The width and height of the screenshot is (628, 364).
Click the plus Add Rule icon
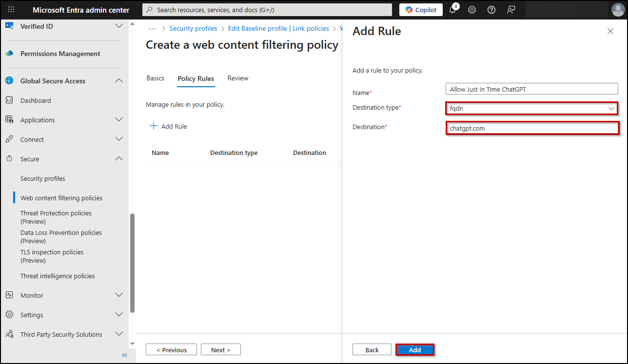pyautogui.click(x=154, y=126)
